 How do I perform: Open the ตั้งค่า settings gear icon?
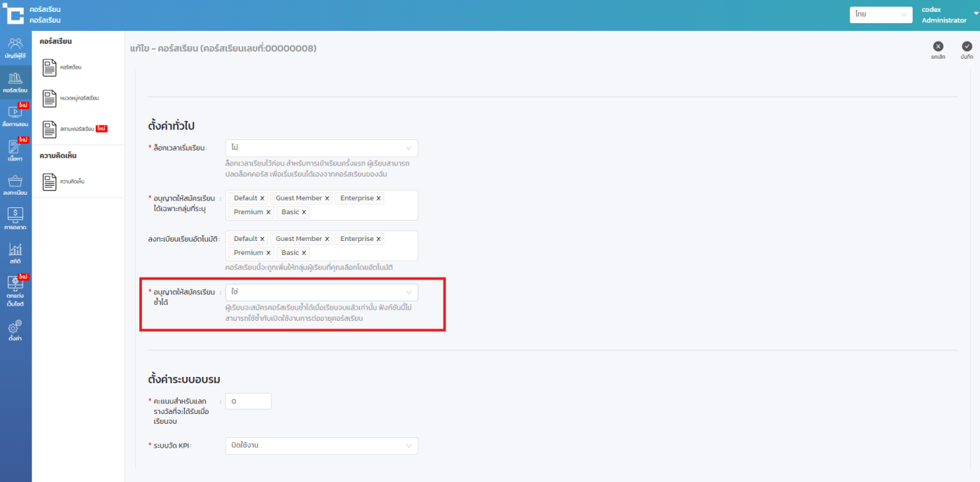15,331
